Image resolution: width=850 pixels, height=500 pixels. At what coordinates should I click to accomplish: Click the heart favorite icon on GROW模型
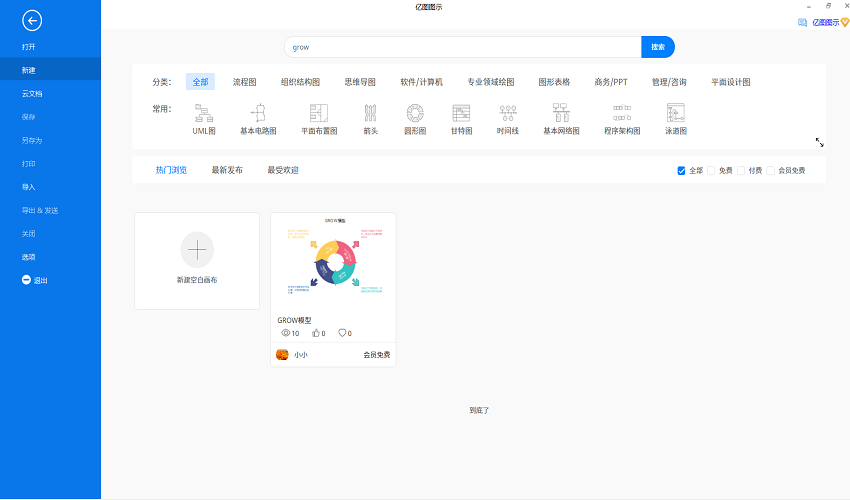(342, 333)
